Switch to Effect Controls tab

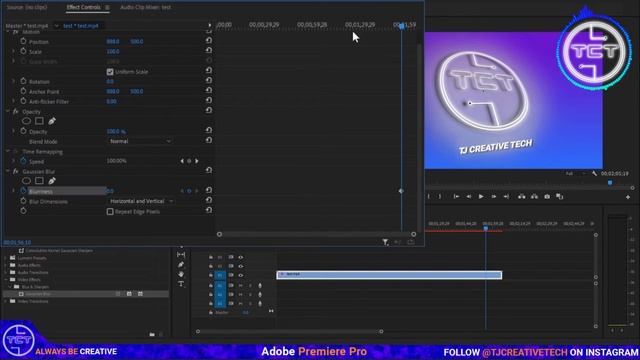point(83,7)
